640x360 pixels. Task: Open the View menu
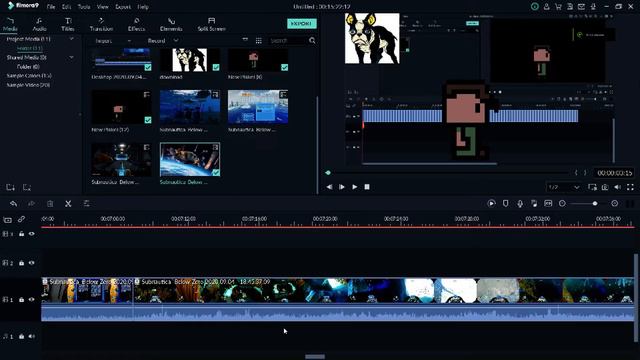tap(102, 7)
